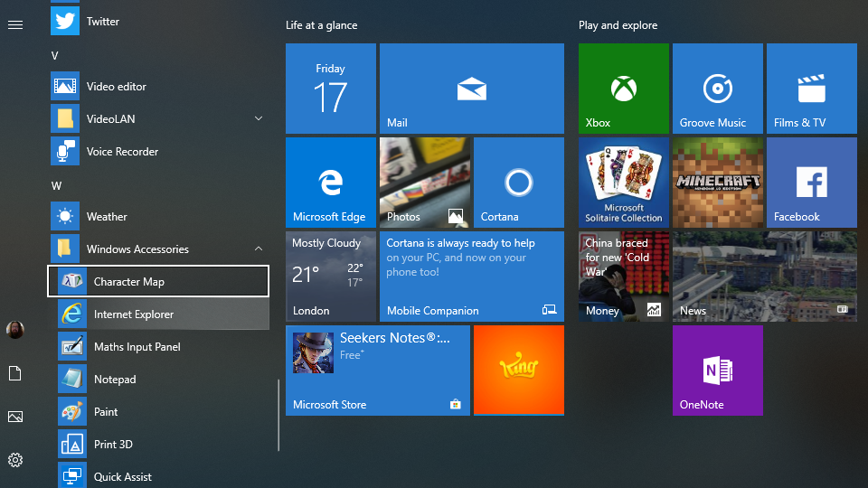Image resolution: width=868 pixels, height=488 pixels.
Task: Open the Mail tile
Action: point(472,89)
